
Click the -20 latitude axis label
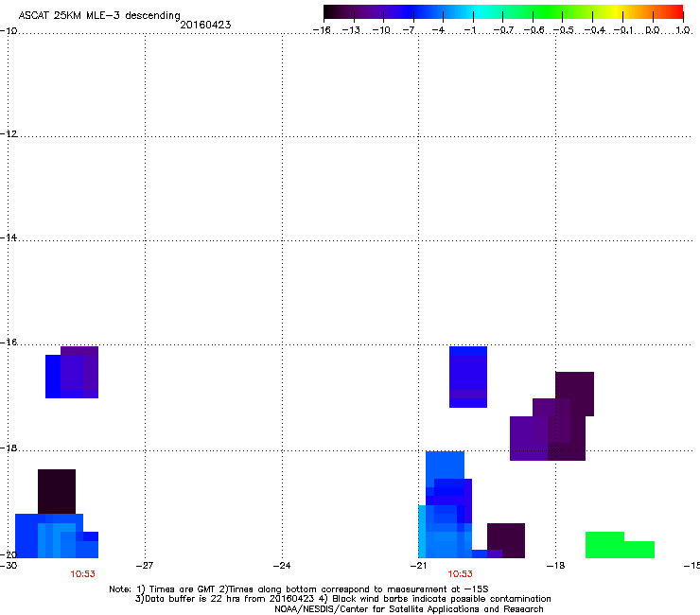9,554
